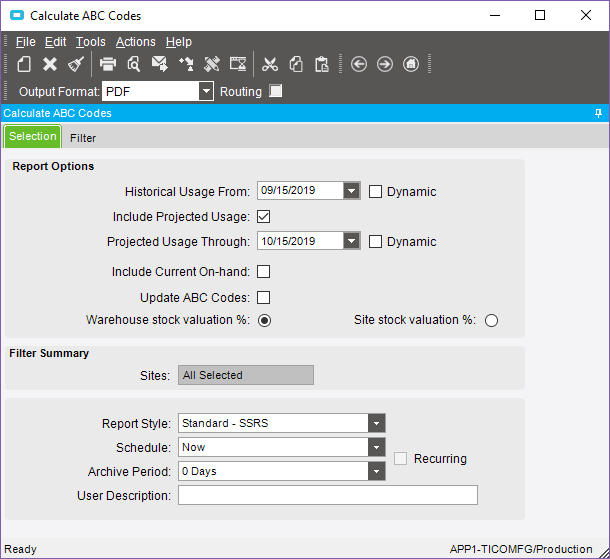Switch to the Filter tab
The image size is (610, 559).
83,138
